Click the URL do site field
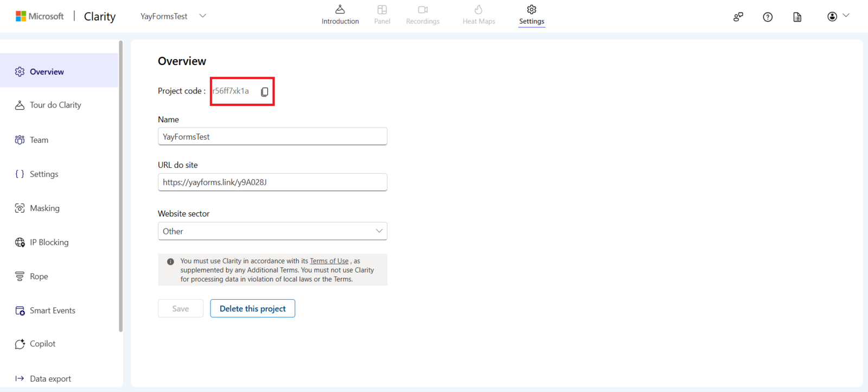868x392 pixels. point(272,182)
